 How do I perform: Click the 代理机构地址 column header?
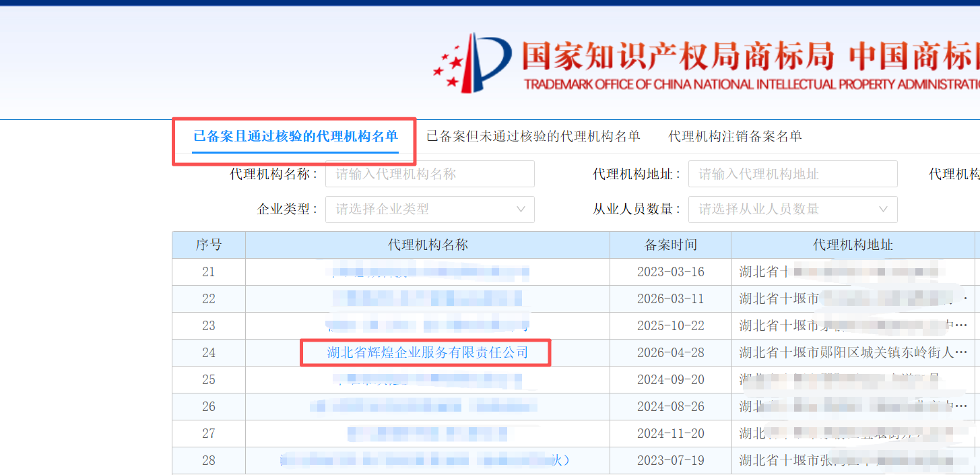pos(853,245)
